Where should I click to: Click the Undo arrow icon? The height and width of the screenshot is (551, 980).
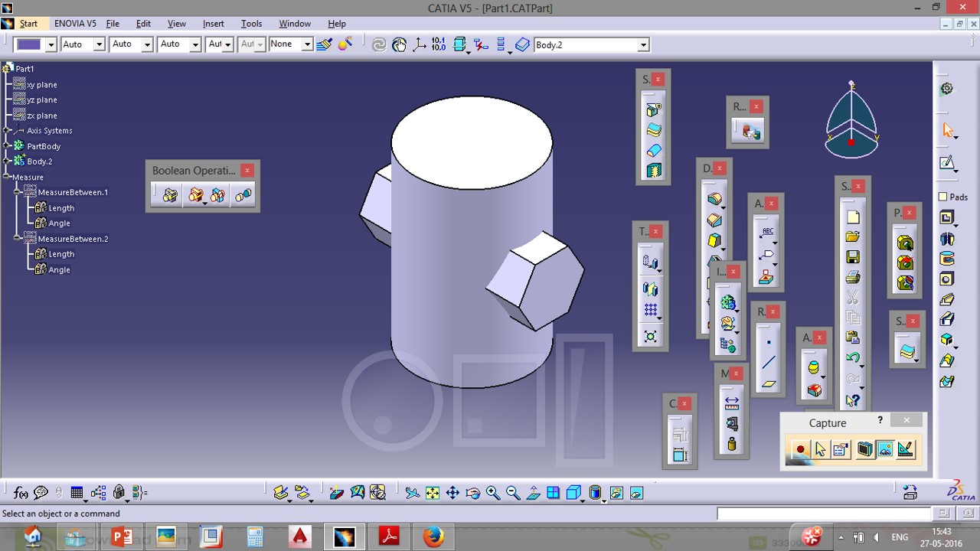[852, 357]
